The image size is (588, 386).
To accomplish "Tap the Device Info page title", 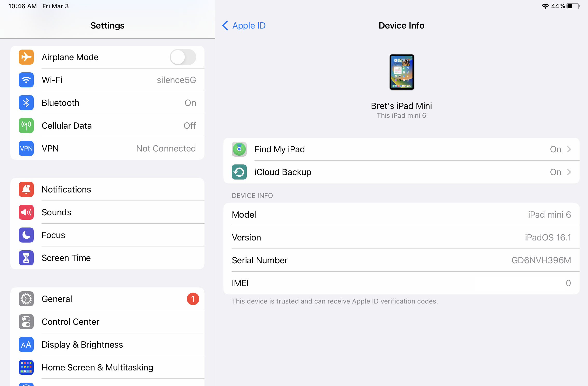I will pyautogui.click(x=401, y=25).
